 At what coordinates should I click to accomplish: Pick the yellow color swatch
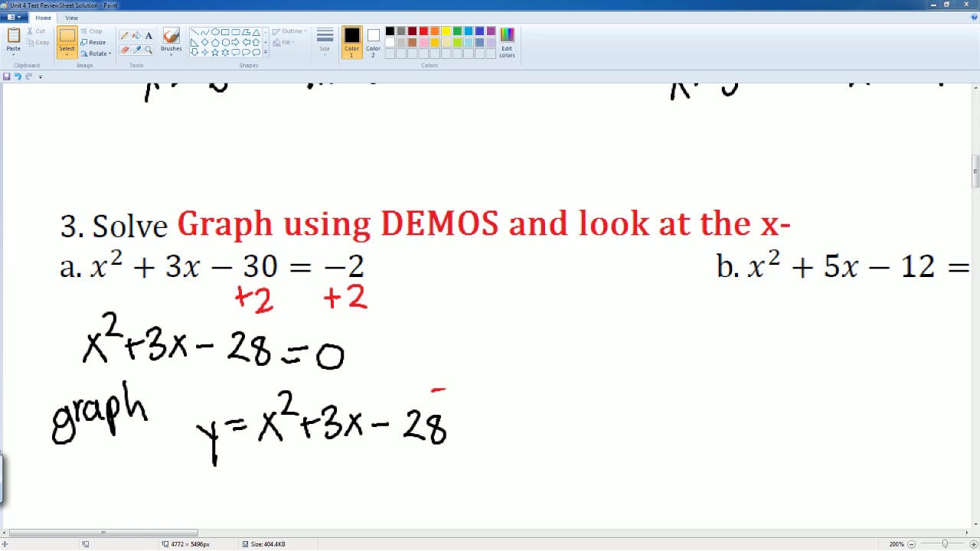pyautogui.click(x=446, y=31)
